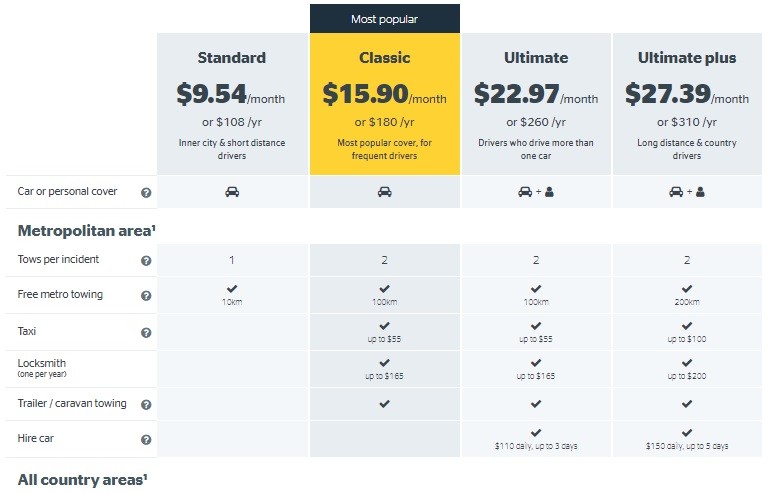Click car and person icon under Ultimate plus
Image resolution: width=769 pixels, height=493 pixels.
[x=687, y=192]
